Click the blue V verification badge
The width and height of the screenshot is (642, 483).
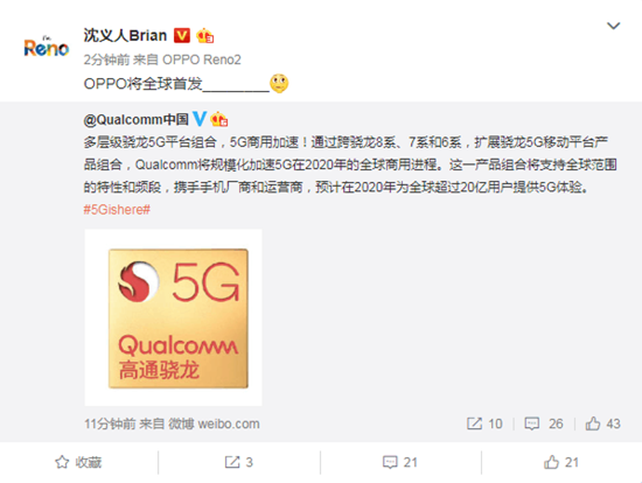[x=199, y=119]
